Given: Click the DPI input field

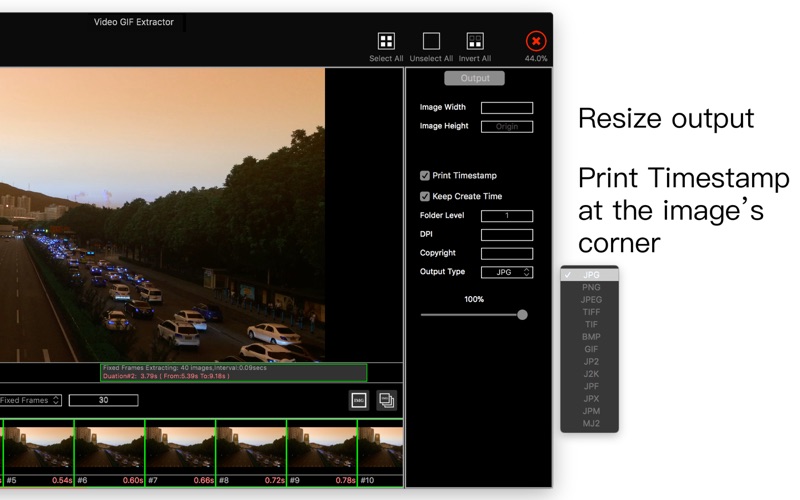Looking at the screenshot, I should (507, 235).
